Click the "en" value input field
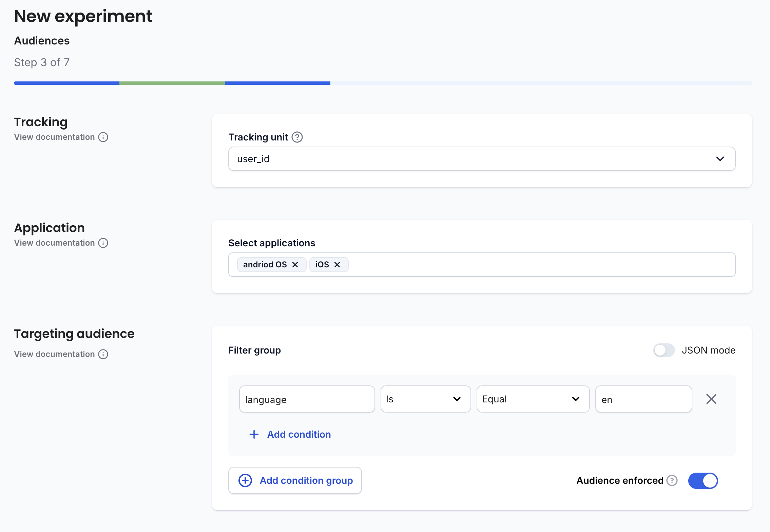Viewport: 770px width, 532px height. tap(643, 399)
